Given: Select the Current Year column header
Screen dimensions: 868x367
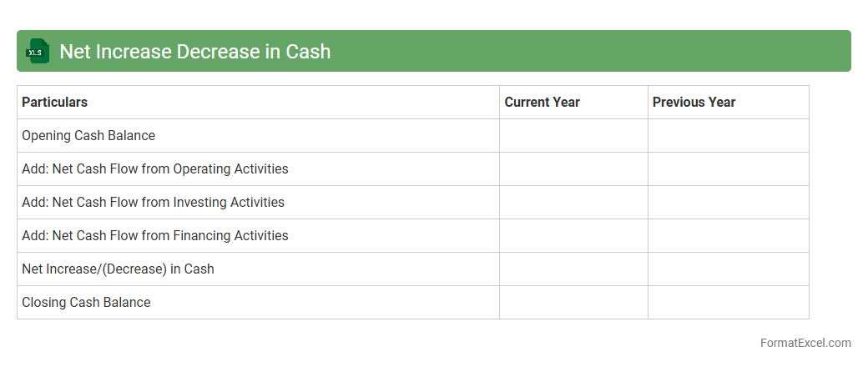Looking at the screenshot, I should point(542,103).
